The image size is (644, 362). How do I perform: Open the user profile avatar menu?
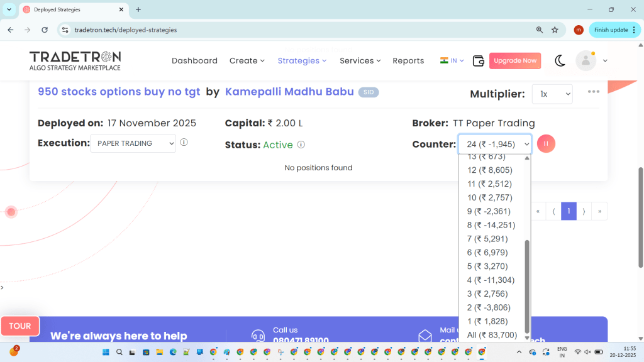click(586, 61)
